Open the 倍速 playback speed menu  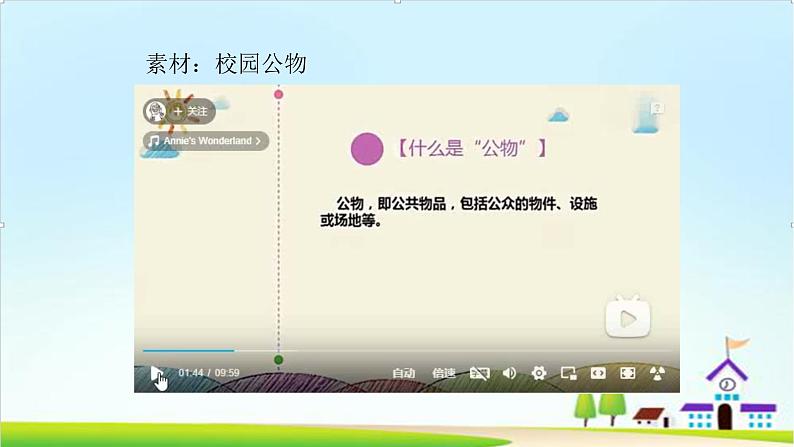tap(443, 373)
